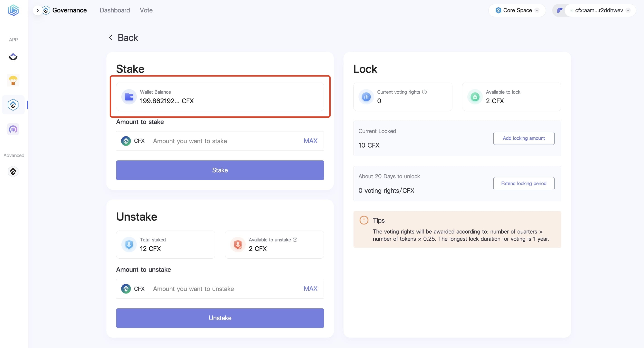The width and height of the screenshot is (644, 348).
Task: Click the 2 CFX Available to lock value
Action: coord(495,101)
